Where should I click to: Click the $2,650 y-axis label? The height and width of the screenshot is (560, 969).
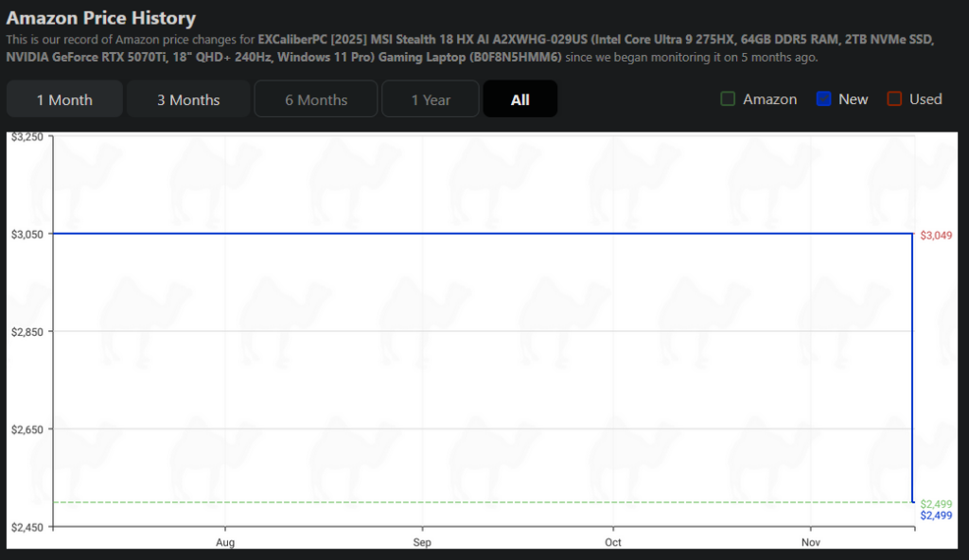[x=26, y=429]
